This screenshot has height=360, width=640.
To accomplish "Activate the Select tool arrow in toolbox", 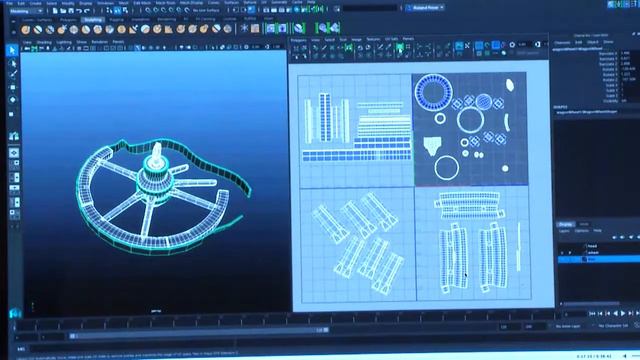I will point(13,50).
